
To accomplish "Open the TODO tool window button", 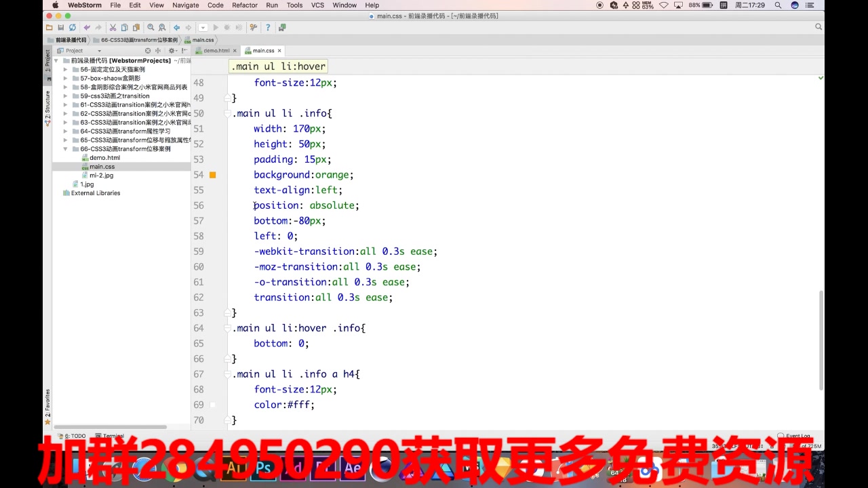I will [x=72, y=436].
